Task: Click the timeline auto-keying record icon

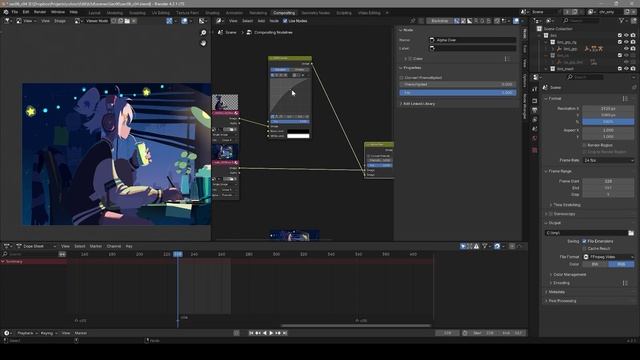Action: (x=236, y=333)
